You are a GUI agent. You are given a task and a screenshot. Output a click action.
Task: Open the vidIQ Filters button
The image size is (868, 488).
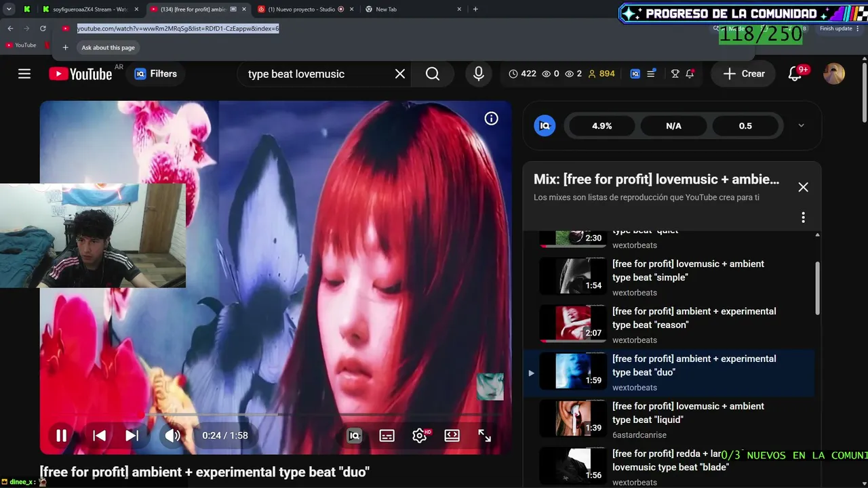pyautogui.click(x=155, y=74)
